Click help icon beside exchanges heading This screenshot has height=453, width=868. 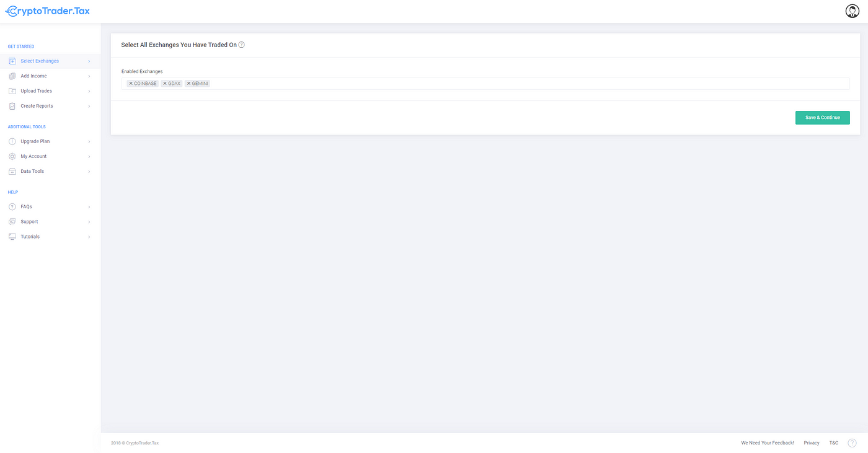click(242, 45)
